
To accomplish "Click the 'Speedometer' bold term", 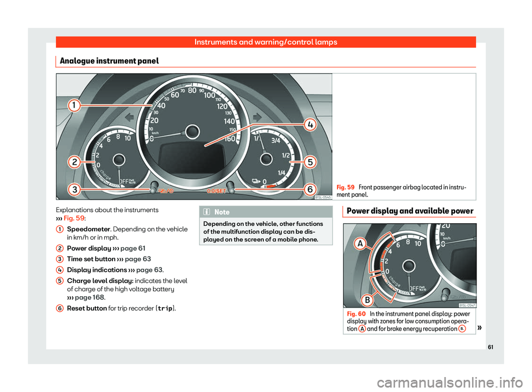I will (89, 230).
